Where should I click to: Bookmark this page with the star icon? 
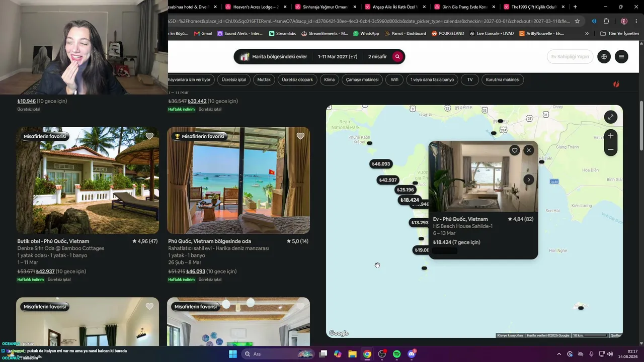(x=577, y=21)
